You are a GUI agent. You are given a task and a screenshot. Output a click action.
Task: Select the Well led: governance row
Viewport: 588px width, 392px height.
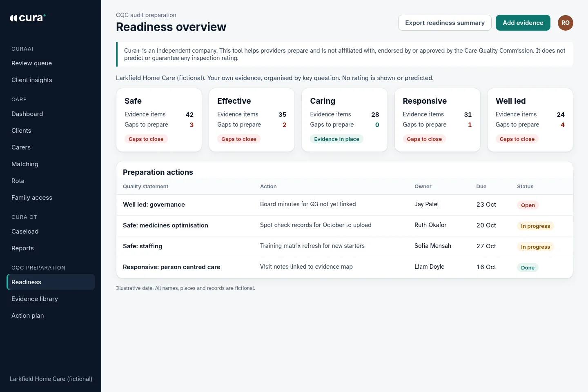coord(345,205)
